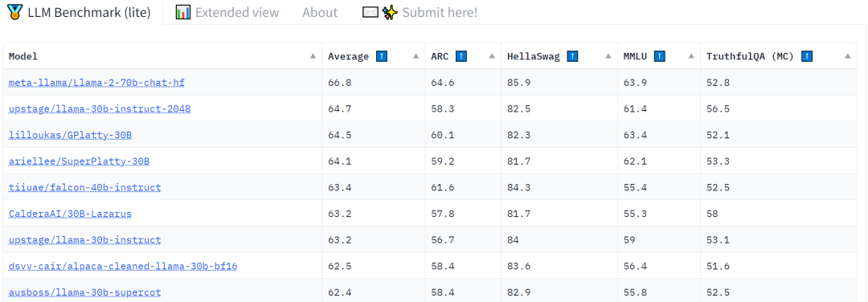868x302 pixels.
Task: Click the TruthfulQA (MC) column header text
Action: click(x=750, y=56)
